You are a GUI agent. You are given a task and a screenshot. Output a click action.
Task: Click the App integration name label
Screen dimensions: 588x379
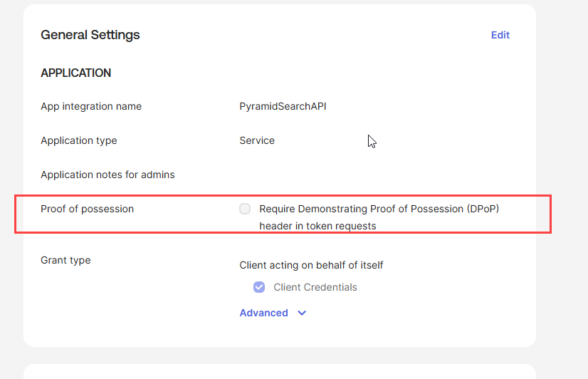[x=91, y=106]
